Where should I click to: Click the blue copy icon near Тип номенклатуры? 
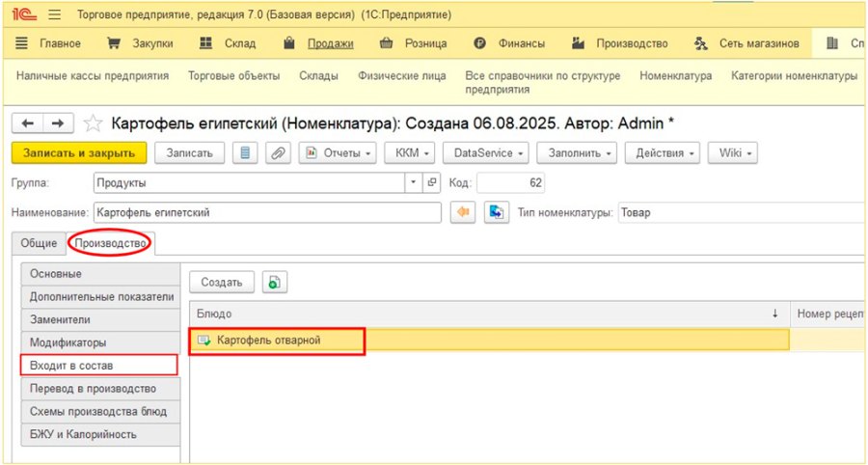[x=497, y=212]
